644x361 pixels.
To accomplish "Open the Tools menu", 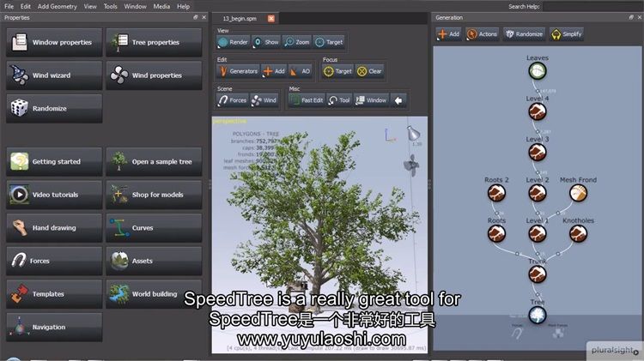I will pyautogui.click(x=110, y=7).
